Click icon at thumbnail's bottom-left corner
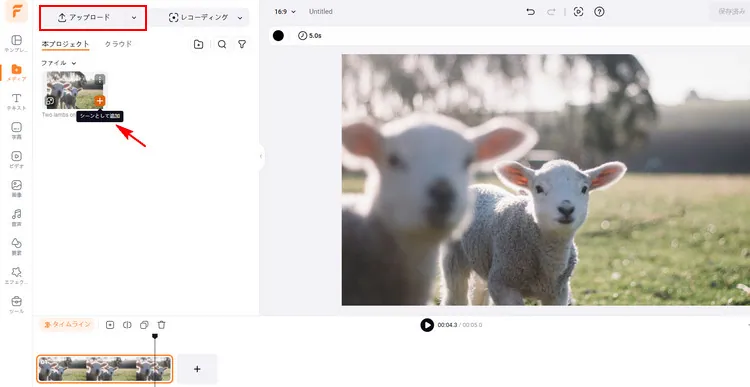 pos(50,101)
